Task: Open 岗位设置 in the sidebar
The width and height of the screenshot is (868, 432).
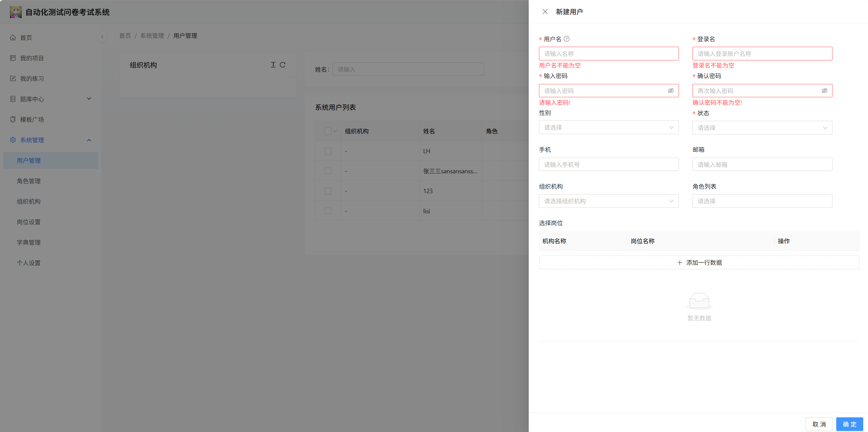Action: pyautogui.click(x=29, y=222)
